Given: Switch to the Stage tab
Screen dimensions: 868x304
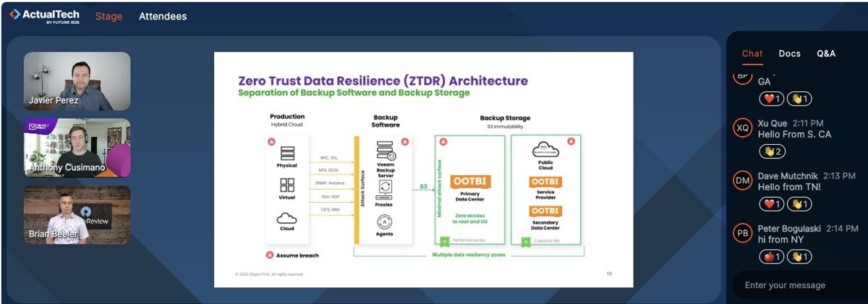Looking at the screenshot, I should pyautogui.click(x=109, y=17).
